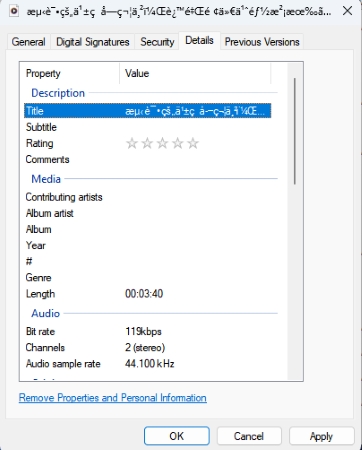The height and width of the screenshot is (450, 362).
Task: Click the Audio section header
Action: click(45, 313)
